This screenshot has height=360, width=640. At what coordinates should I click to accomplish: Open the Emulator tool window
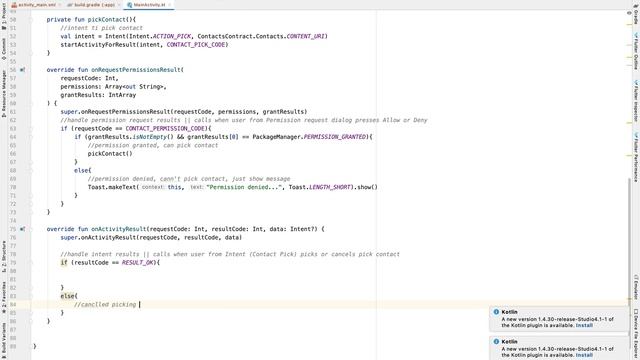636,287
